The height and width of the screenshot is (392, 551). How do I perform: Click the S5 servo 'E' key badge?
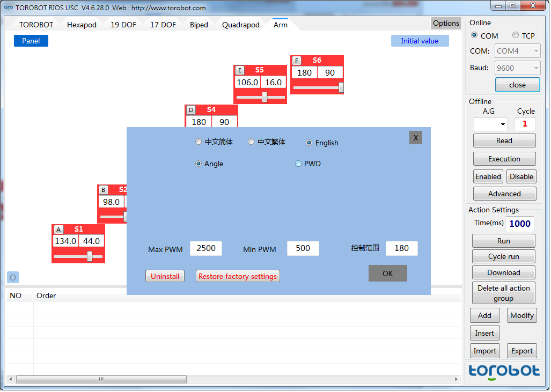click(x=240, y=70)
